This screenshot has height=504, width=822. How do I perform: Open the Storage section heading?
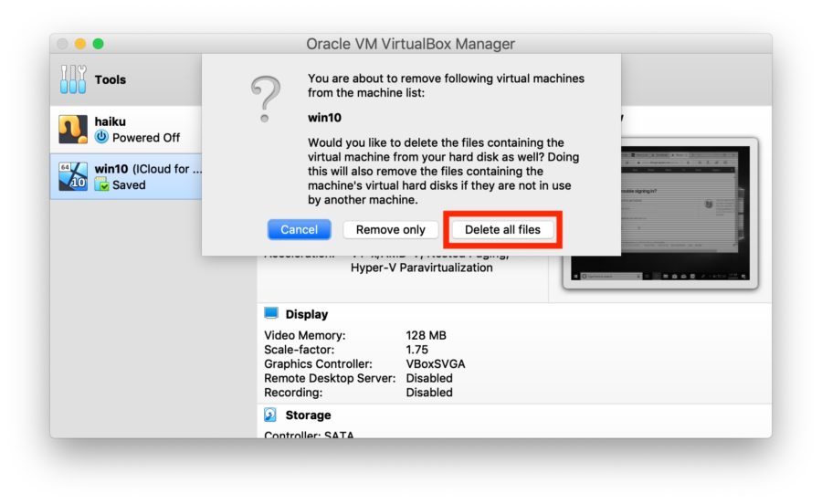click(x=309, y=415)
